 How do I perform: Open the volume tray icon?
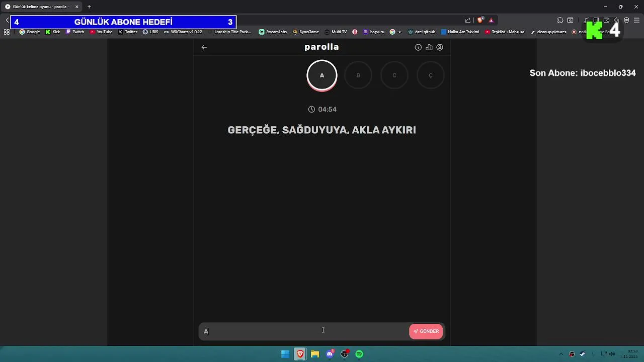(612, 354)
